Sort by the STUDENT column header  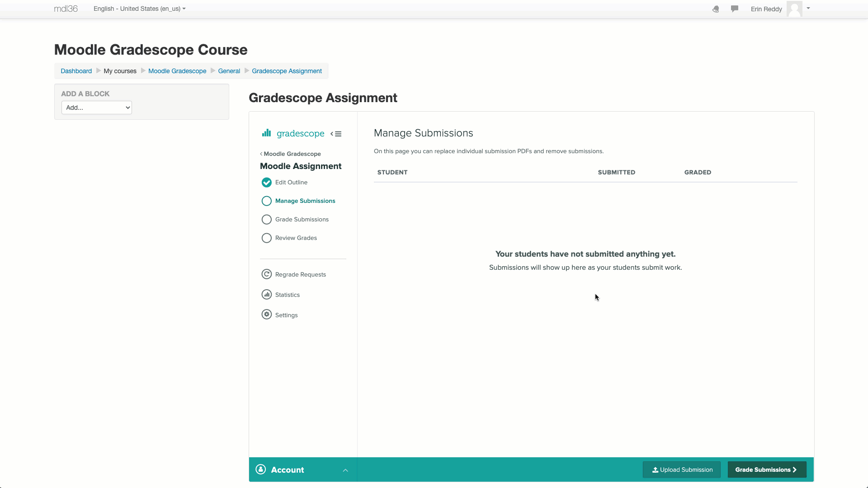(392, 173)
